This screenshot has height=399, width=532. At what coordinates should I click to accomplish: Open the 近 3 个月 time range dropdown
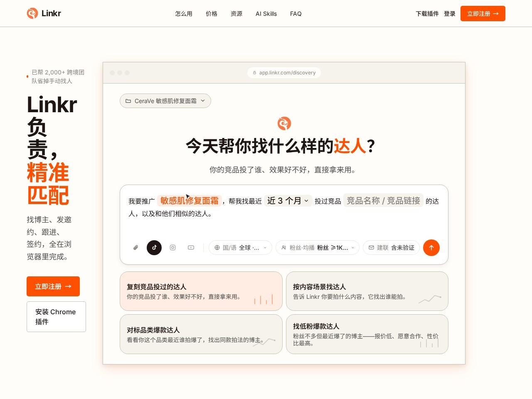pos(288,201)
